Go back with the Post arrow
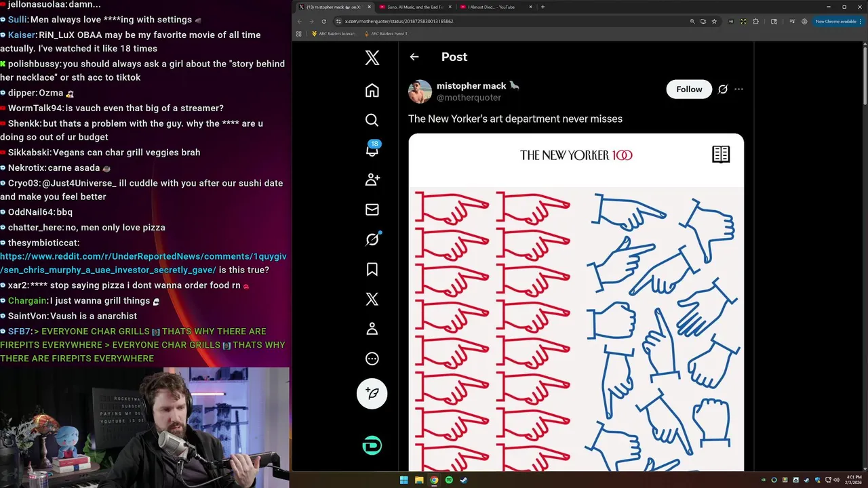Image resolution: width=868 pixels, height=488 pixels. [414, 57]
